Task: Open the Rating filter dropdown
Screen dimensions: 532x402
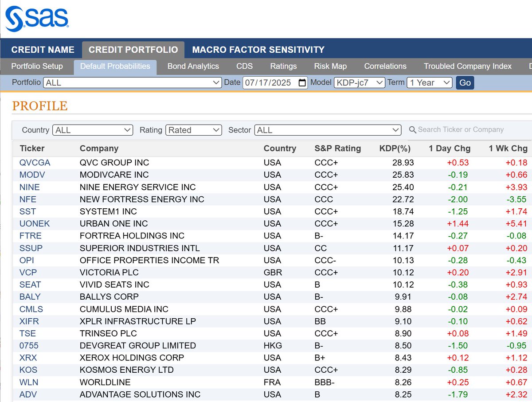Action: pyautogui.click(x=193, y=130)
